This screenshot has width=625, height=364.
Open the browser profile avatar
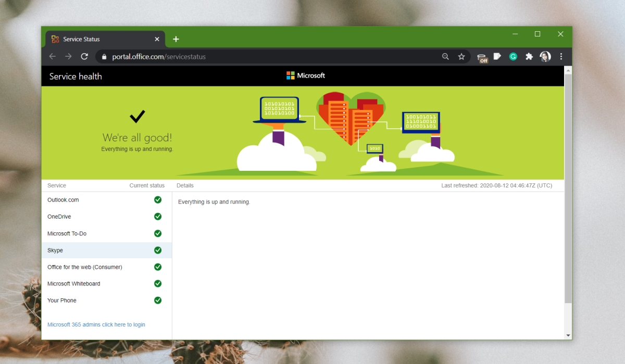pos(545,56)
